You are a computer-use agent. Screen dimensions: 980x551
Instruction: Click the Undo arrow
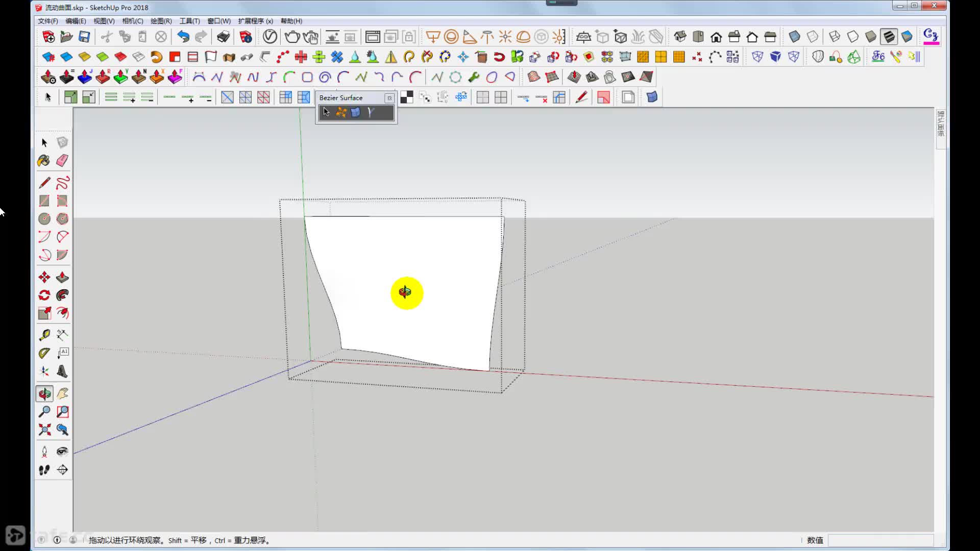[x=183, y=37]
